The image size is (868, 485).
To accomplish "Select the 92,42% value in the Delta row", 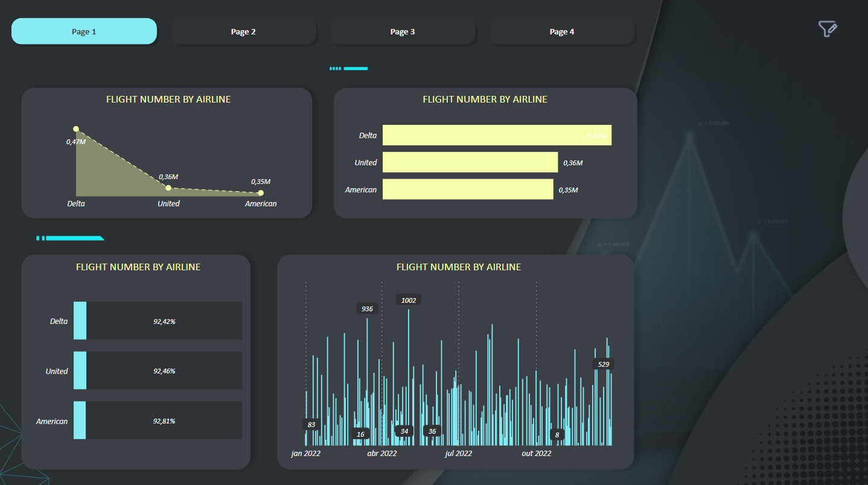I will click(164, 322).
